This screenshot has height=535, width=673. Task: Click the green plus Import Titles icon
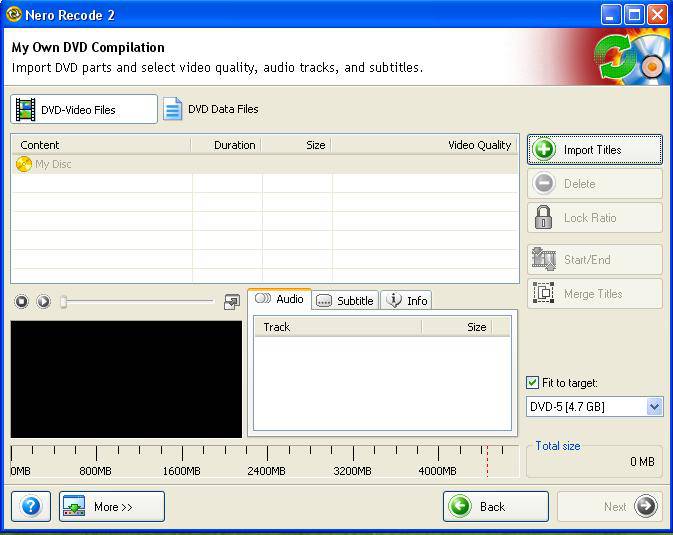[x=544, y=150]
